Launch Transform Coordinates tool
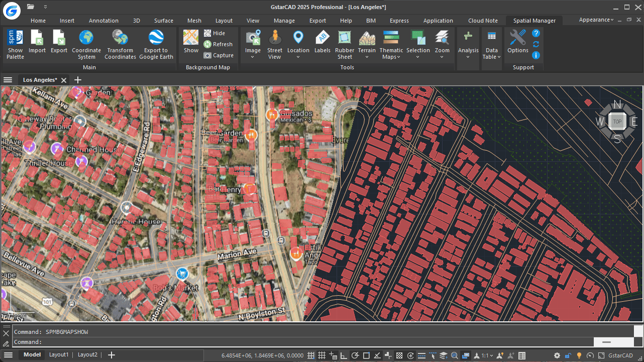 pos(120,44)
